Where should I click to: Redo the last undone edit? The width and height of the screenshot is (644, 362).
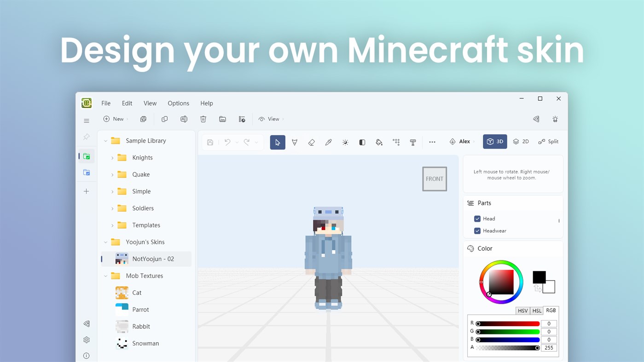point(247,142)
